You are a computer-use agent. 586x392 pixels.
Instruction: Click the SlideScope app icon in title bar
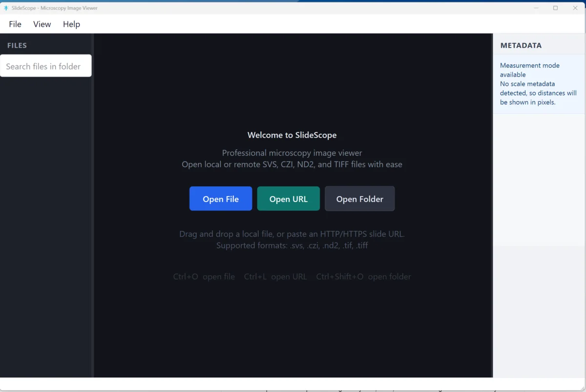coord(6,8)
